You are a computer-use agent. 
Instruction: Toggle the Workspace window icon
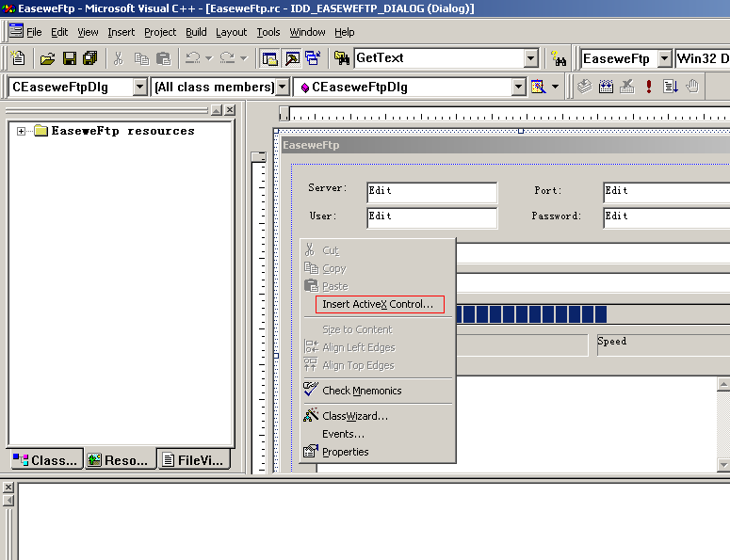(270, 58)
